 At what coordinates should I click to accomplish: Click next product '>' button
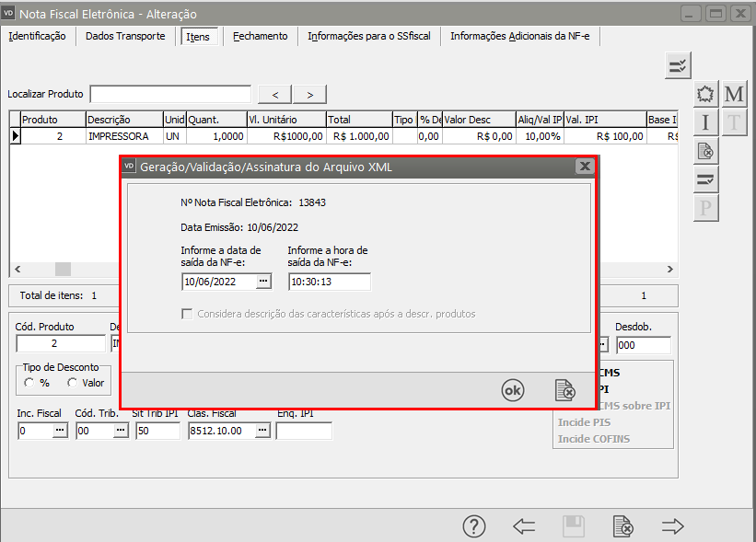[x=309, y=95]
